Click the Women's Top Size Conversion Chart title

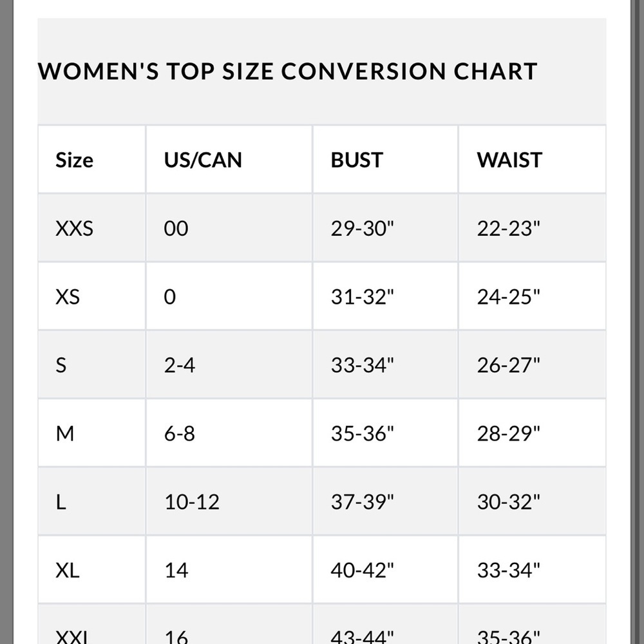(287, 71)
